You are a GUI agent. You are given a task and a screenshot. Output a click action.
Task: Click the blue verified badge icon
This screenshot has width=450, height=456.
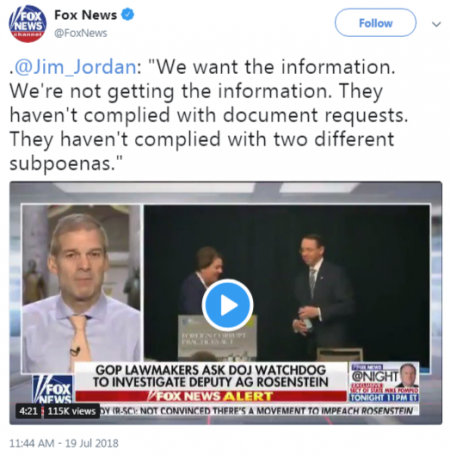click(x=127, y=15)
